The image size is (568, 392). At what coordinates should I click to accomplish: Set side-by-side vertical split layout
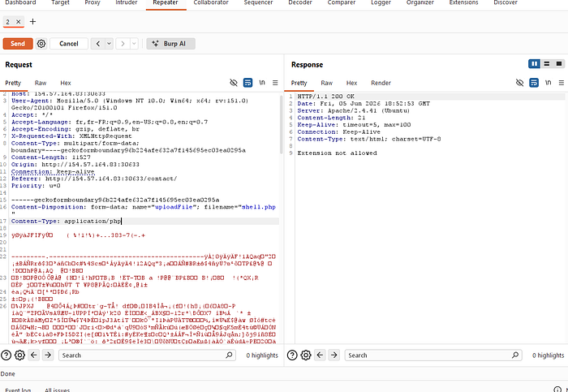(x=534, y=64)
